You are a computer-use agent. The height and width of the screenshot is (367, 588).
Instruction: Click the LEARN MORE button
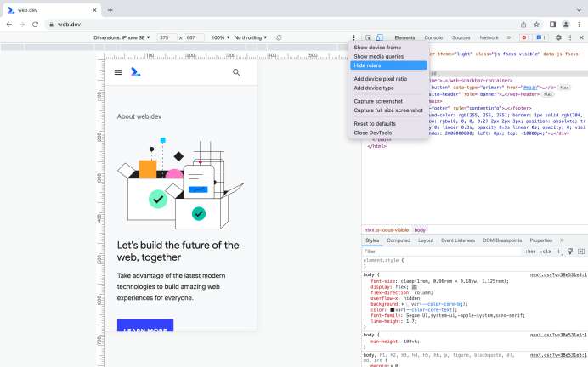(145, 325)
